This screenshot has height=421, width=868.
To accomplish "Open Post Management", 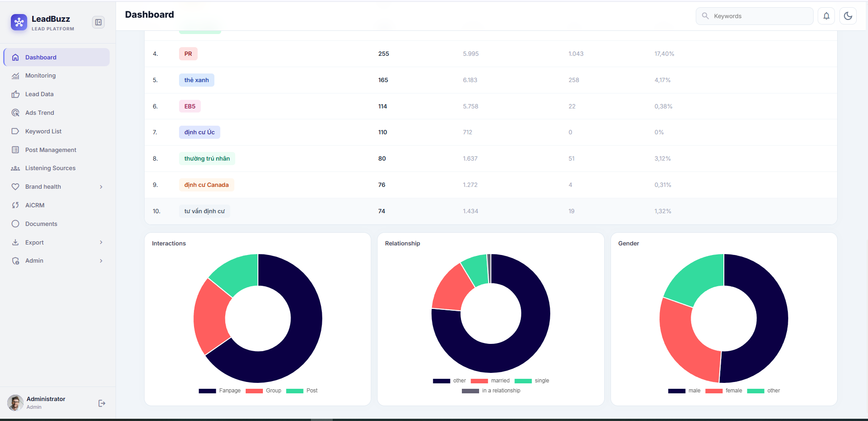I will coord(57,150).
